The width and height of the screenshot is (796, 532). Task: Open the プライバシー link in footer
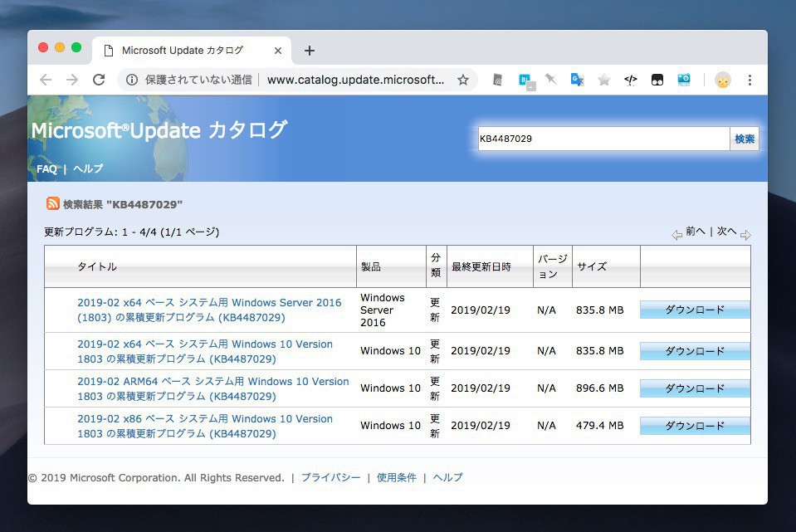330,477
